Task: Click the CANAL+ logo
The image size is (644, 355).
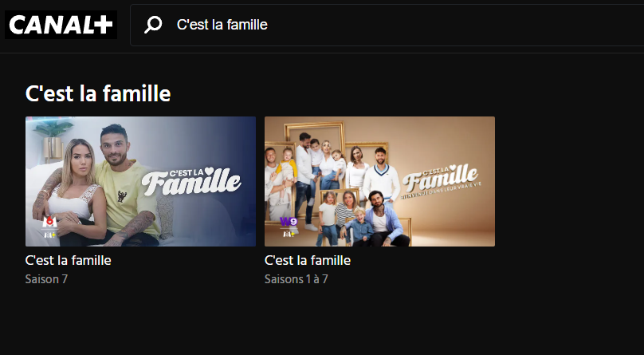Action: point(61,25)
